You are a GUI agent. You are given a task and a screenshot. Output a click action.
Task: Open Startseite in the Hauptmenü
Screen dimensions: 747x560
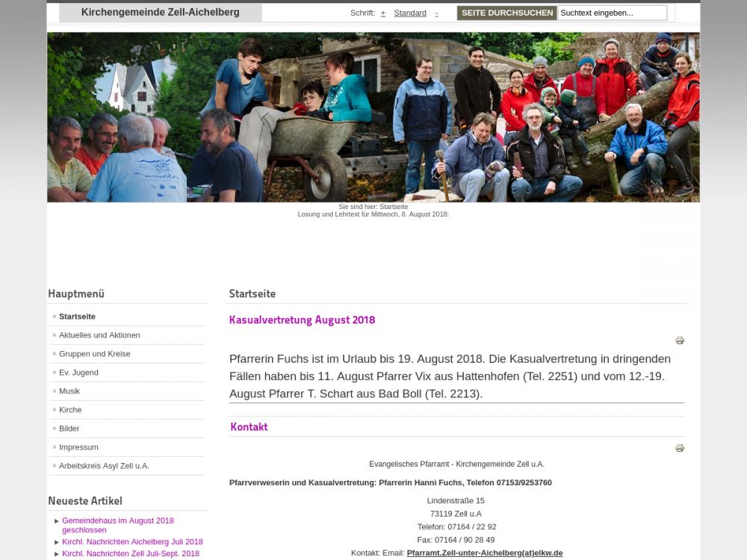(77, 316)
